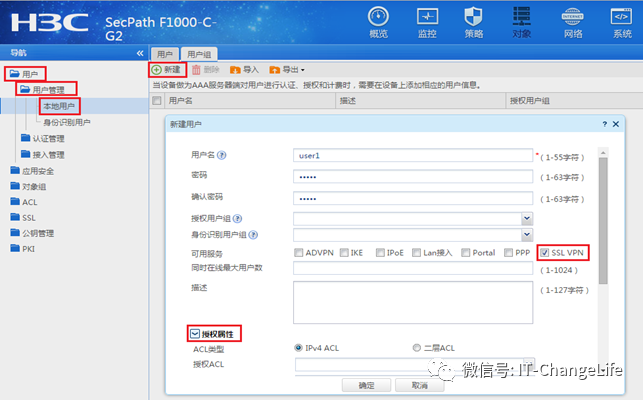Select 本地用户 in the navigation tree

click(x=59, y=106)
